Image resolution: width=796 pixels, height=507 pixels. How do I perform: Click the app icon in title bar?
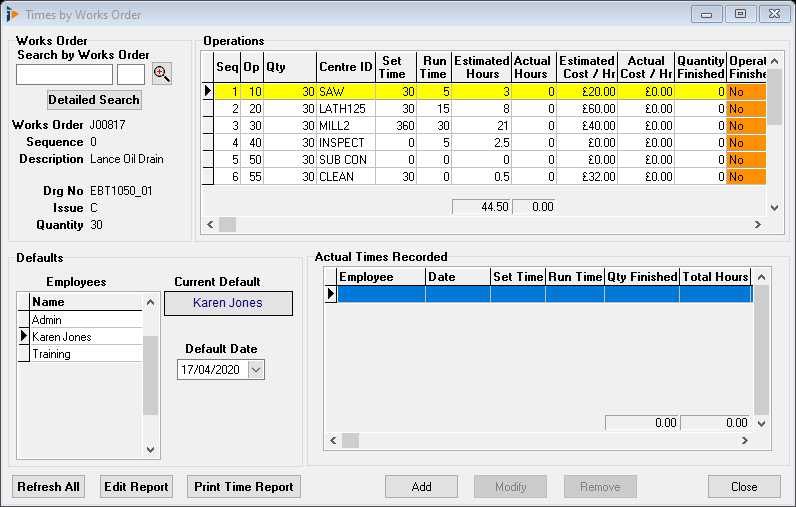pos(12,14)
